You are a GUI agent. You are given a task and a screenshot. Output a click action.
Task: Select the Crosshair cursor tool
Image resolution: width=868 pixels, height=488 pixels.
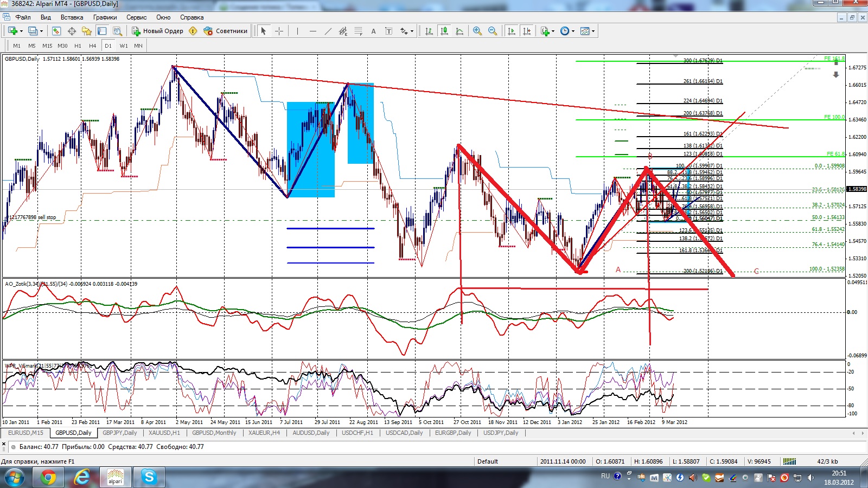279,31
